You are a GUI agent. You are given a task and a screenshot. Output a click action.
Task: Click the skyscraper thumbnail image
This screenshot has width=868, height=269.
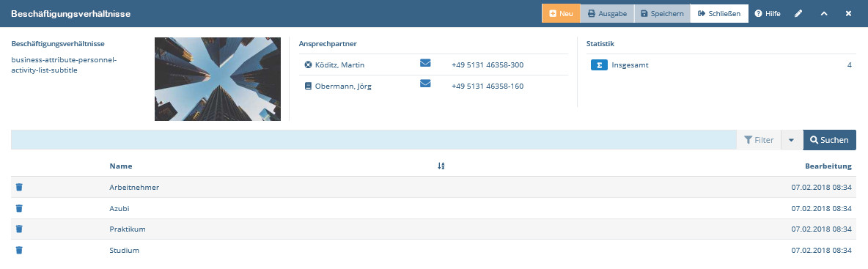[x=218, y=78]
